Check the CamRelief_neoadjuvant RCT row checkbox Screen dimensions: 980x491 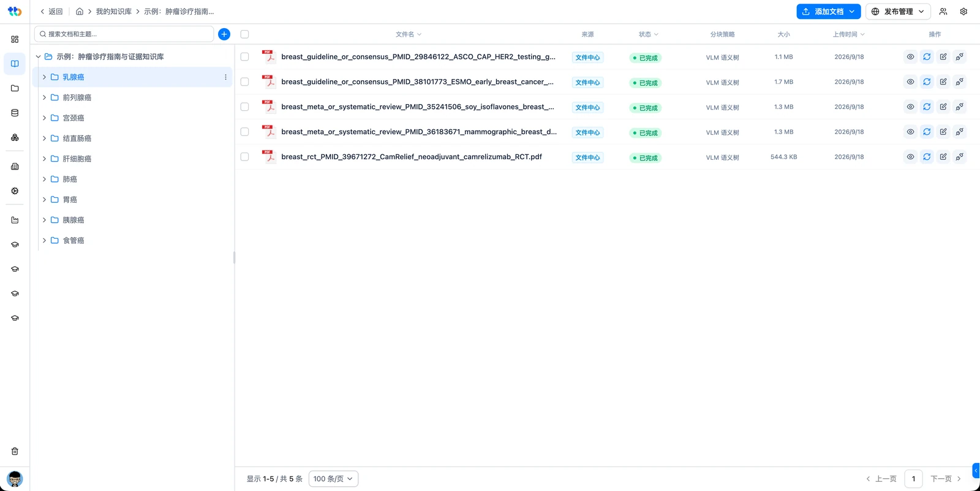coord(244,157)
